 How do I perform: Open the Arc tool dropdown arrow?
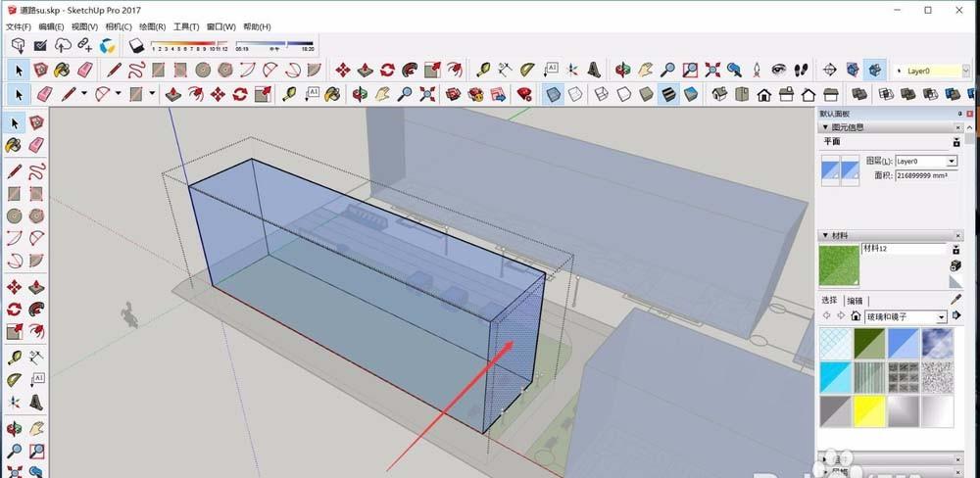click(x=118, y=94)
